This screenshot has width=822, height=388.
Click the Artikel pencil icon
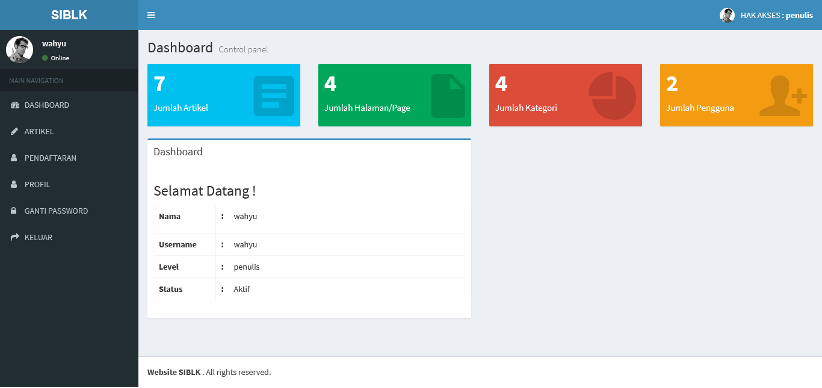click(x=14, y=132)
